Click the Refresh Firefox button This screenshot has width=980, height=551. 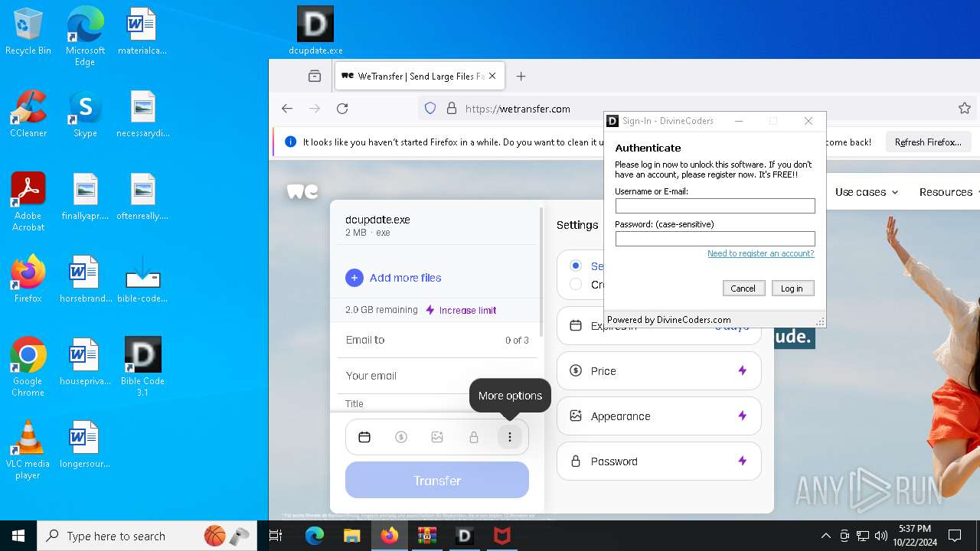tap(928, 142)
